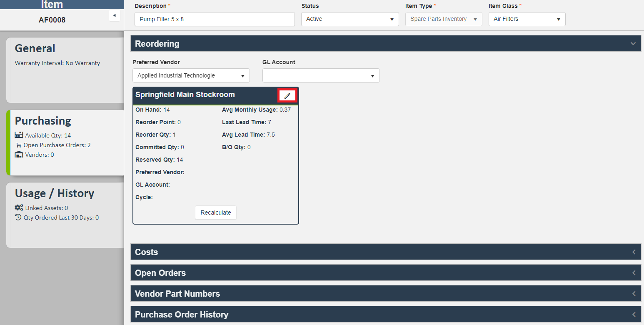Viewport: 644px width, 325px height.
Task: Open the GL Account dropdown
Action: click(x=372, y=75)
